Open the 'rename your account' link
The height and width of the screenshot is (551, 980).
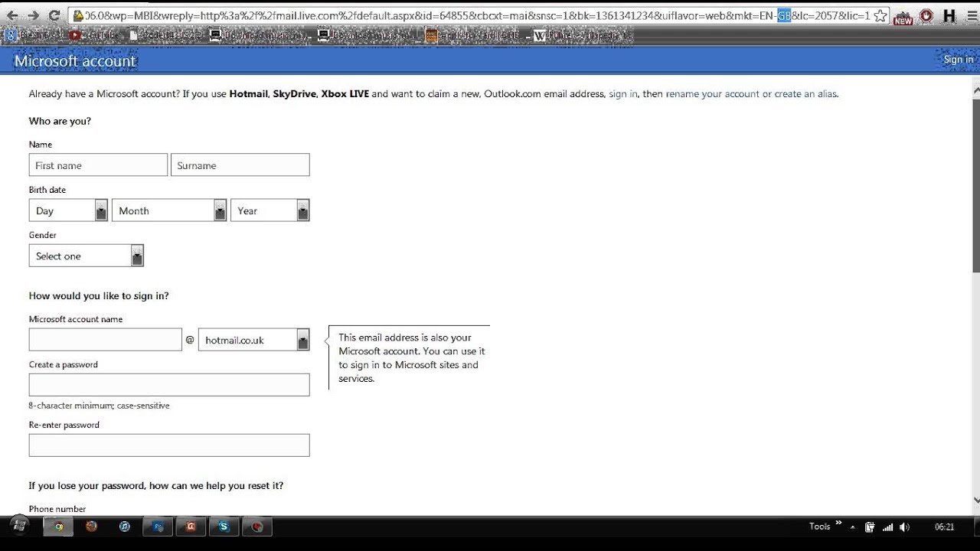coord(713,94)
